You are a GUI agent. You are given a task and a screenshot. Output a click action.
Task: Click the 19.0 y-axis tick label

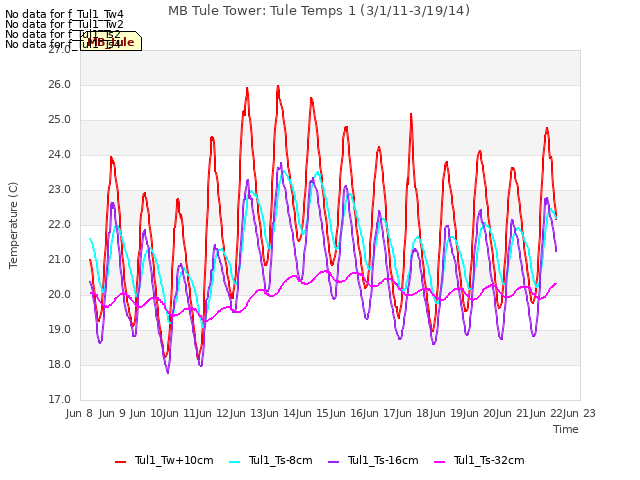60,329
